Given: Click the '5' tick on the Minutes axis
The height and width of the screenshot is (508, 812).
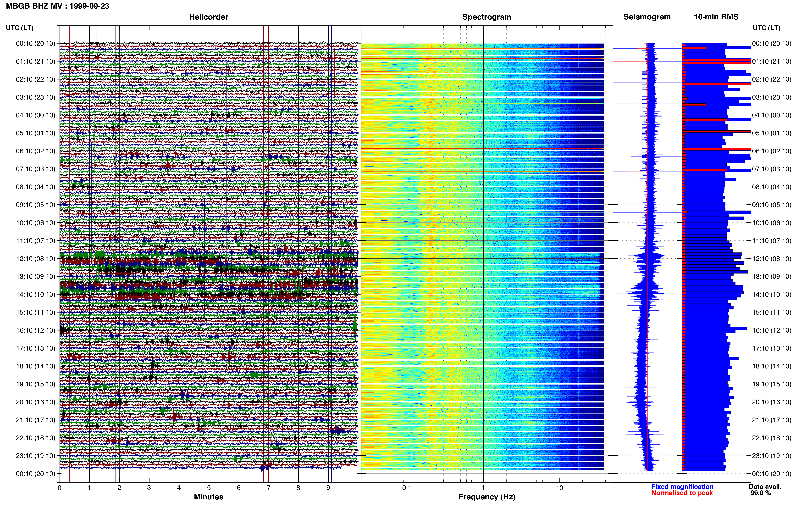Looking at the screenshot, I should (x=209, y=488).
